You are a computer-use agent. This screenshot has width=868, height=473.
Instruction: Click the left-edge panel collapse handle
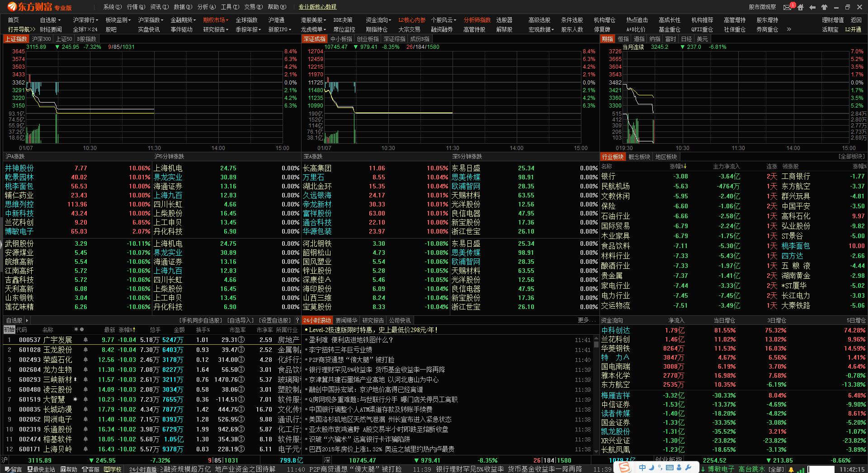pyautogui.click(x=1, y=244)
